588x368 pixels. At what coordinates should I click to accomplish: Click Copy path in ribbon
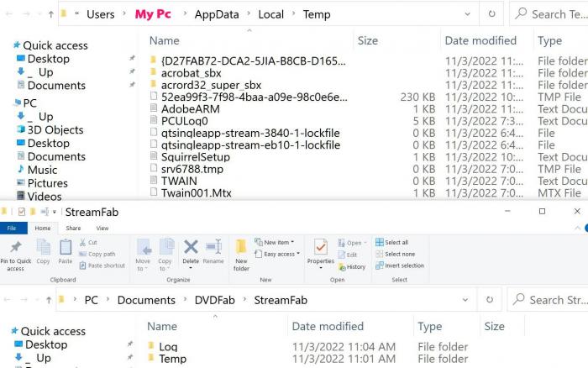[97, 254]
